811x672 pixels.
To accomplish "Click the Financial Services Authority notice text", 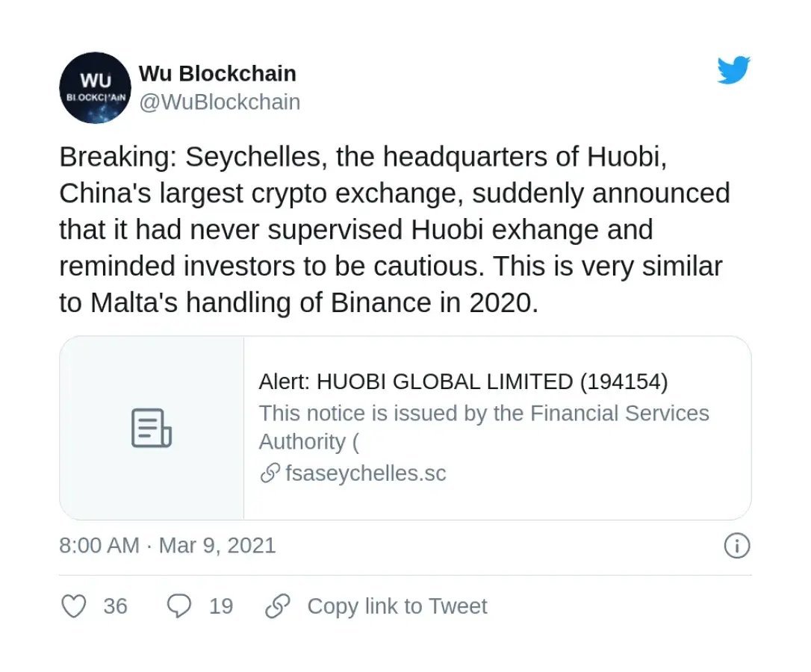I will tap(484, 427).
